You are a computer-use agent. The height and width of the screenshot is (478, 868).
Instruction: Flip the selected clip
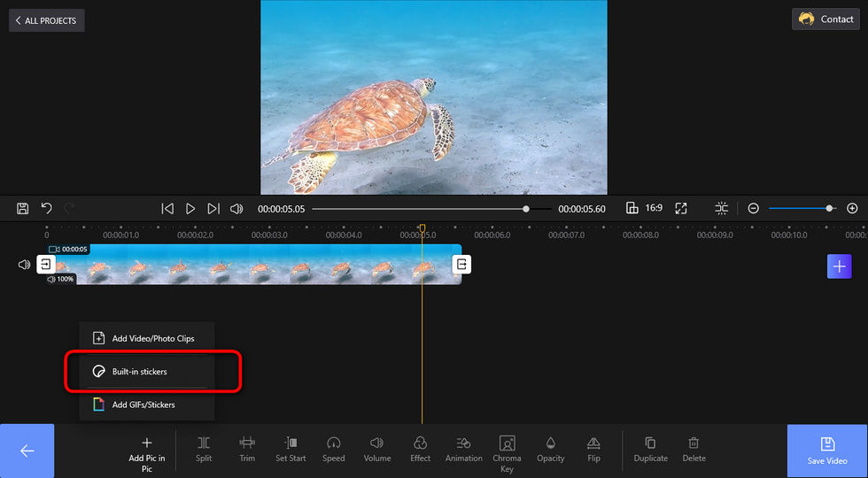tap(593, 449)
